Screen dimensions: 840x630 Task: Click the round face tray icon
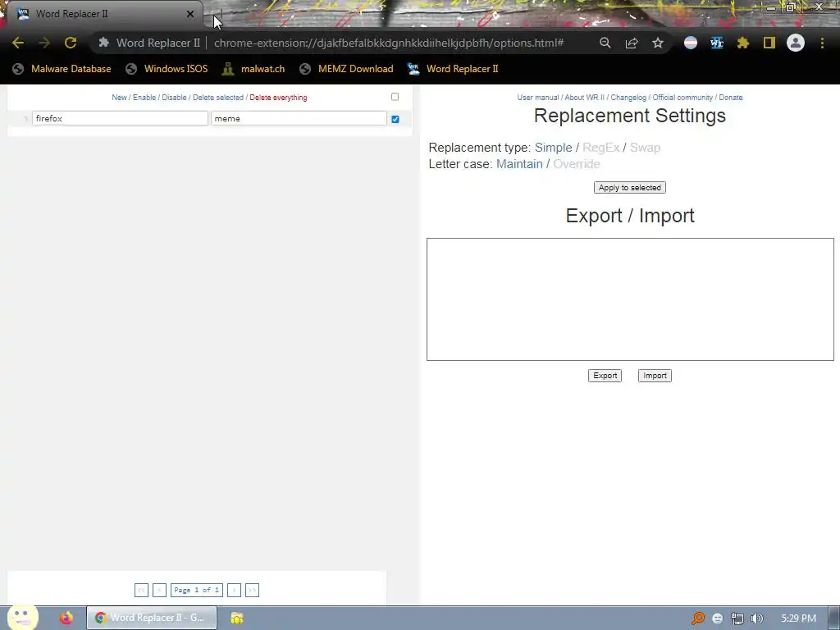click(x=717, y=619)
